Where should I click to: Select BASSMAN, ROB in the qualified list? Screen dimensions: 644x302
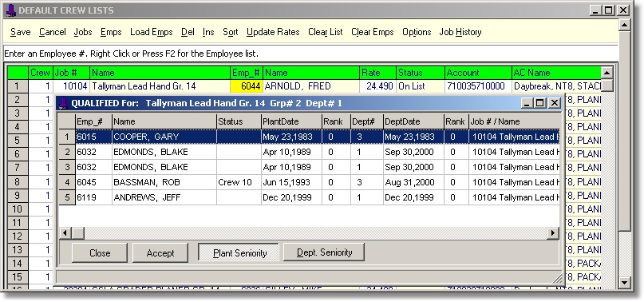click(164, 182)
